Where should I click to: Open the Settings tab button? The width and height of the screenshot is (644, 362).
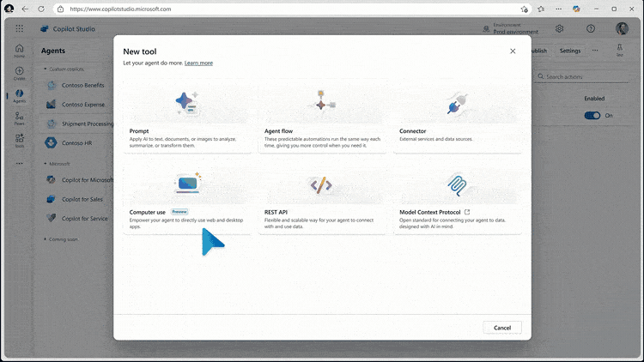[570, 51]
